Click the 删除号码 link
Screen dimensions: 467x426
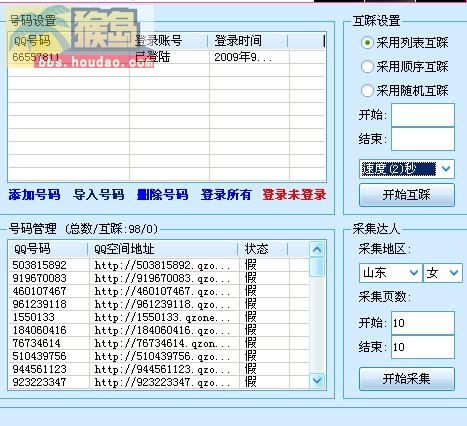(x=162, y=195)
